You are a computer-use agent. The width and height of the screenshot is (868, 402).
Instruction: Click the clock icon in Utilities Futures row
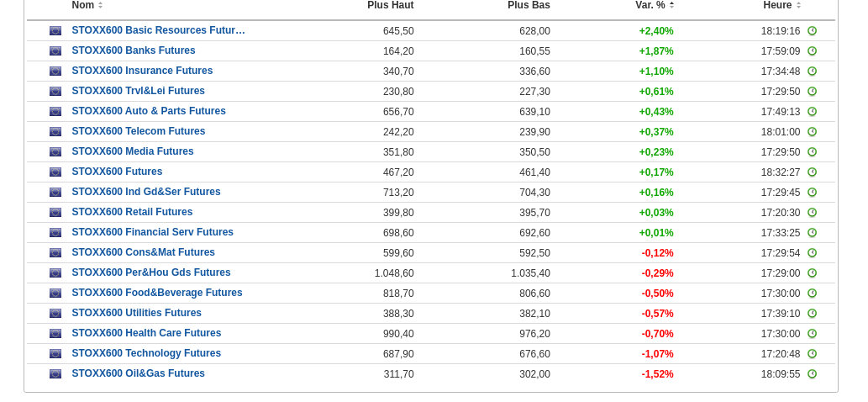(812, 314)
